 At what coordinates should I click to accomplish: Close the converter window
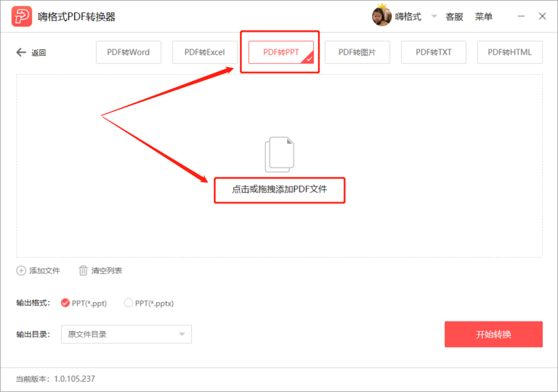(x=542, y=16)
